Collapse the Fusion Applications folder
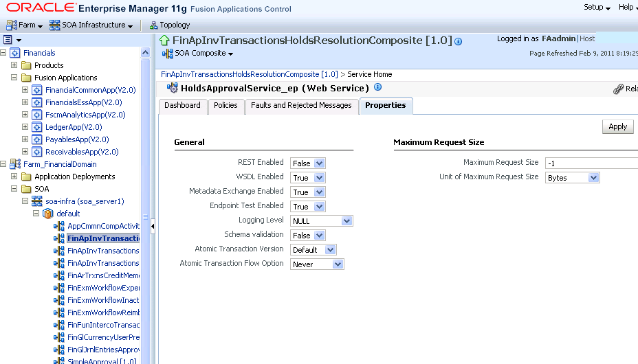 pyautogui.click(x=14, y=77)
